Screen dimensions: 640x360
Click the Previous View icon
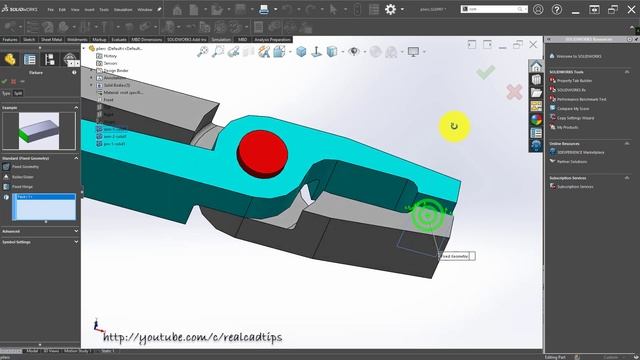[233, 52]
